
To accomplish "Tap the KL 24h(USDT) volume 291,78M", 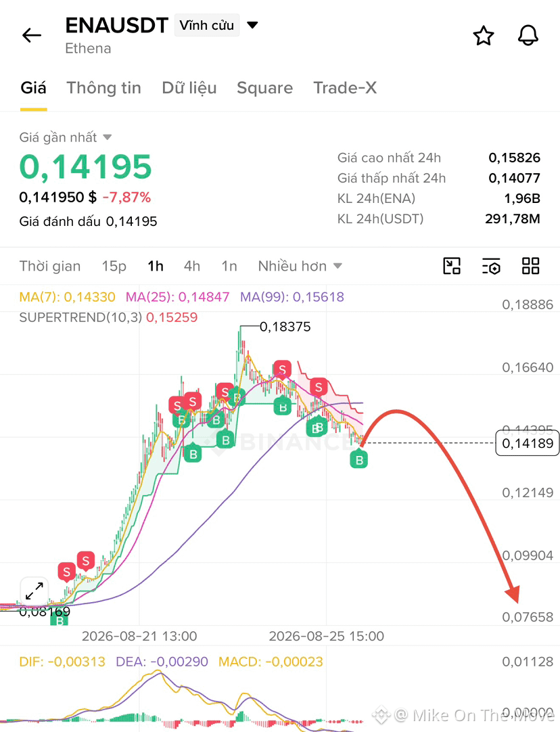I will click(513, 219).
